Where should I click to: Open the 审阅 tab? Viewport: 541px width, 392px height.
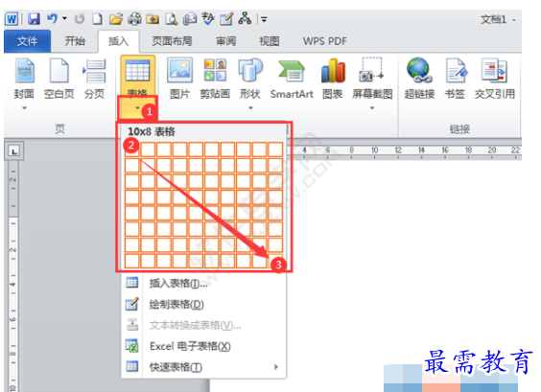pos(226,41)
